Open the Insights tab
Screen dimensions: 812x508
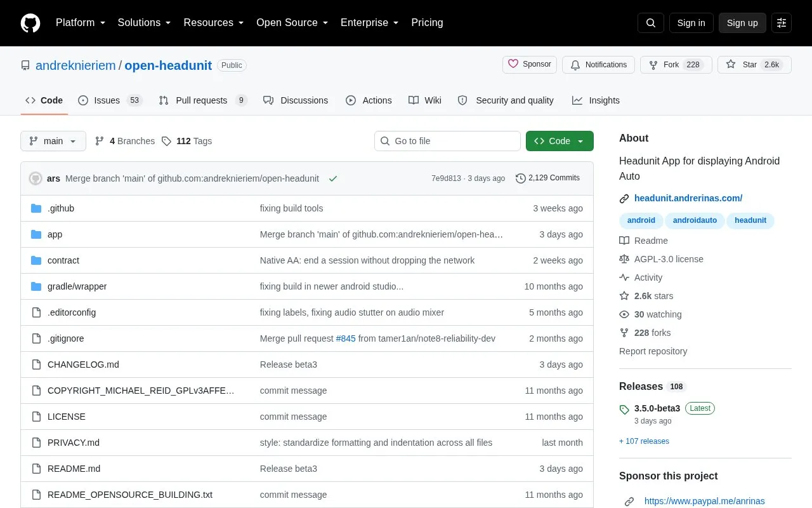click(596, 100)
